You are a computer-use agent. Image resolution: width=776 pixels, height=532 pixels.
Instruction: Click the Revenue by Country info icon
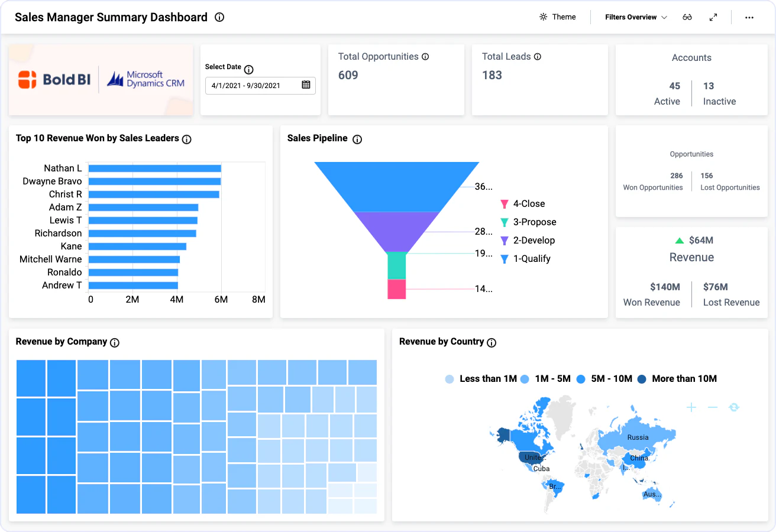[x=492, y=342]
